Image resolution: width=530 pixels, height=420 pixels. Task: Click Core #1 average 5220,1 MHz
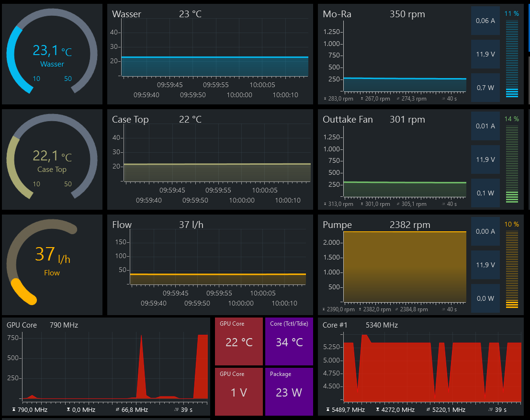(446, 410)
